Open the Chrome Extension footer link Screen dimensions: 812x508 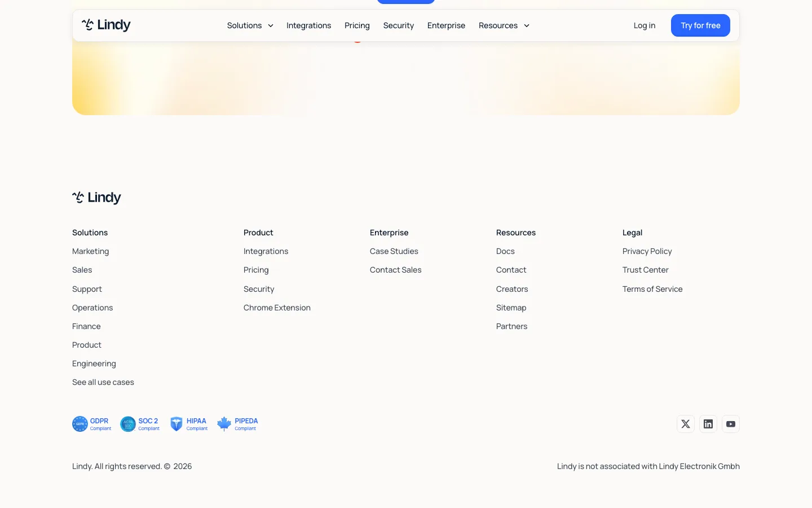pyautogui.click(x=277, y=308)
